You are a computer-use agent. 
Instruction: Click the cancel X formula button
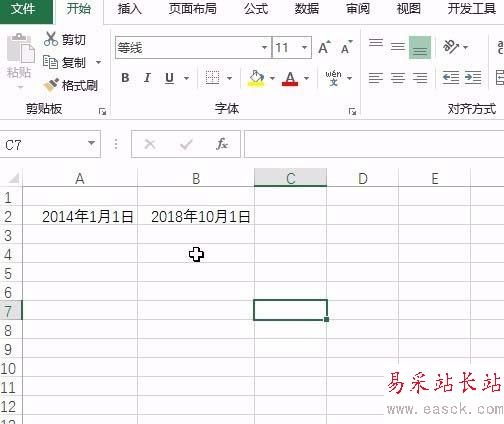[x=150, y=144]
